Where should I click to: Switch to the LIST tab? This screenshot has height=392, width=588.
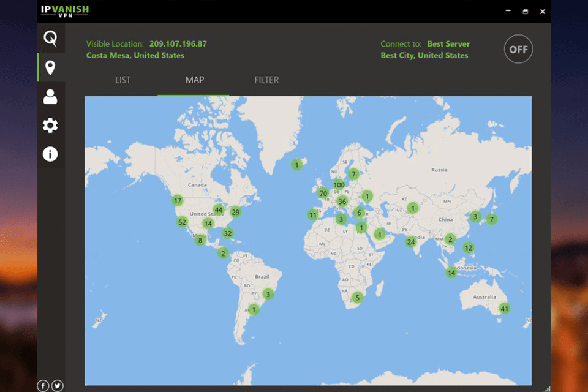123,80
